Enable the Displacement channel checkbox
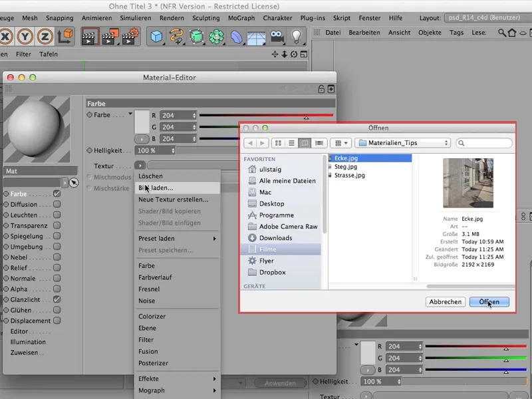This screenshot has width=532, height=399. pyautogui.click(x=57, y=321)
